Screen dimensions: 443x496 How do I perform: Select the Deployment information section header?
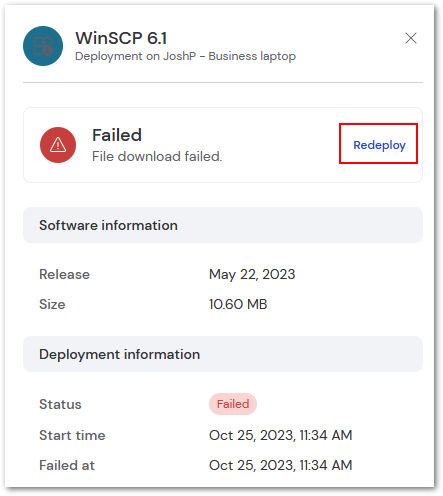(x=223, y=354)
